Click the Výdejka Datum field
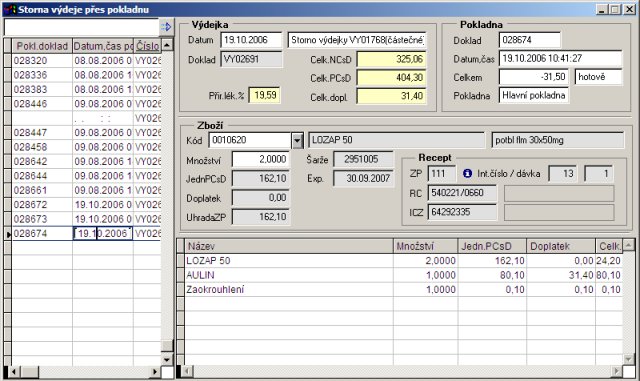This screenshot has width=640, height=381. pos(251,40)
